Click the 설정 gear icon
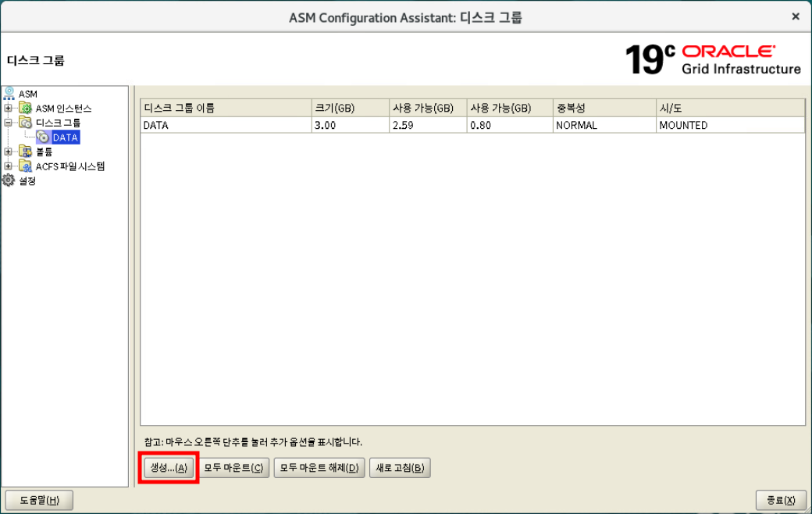812x514 pixels. [9, 180]
